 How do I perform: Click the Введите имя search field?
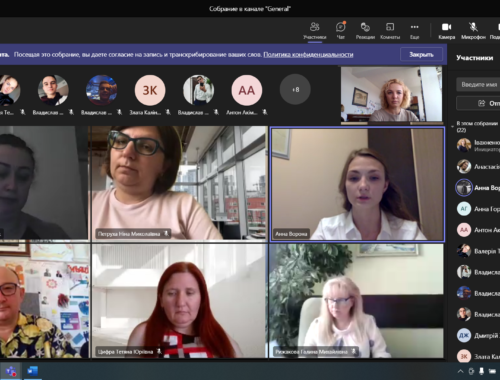(478, 85)
